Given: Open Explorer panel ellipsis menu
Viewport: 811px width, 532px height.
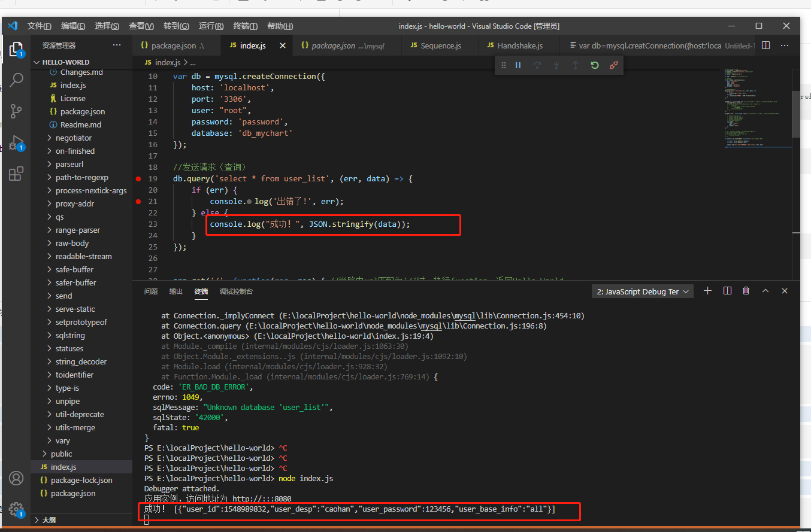Looking at the screenshot, I should pyautogui.click(x=116, y=45).
